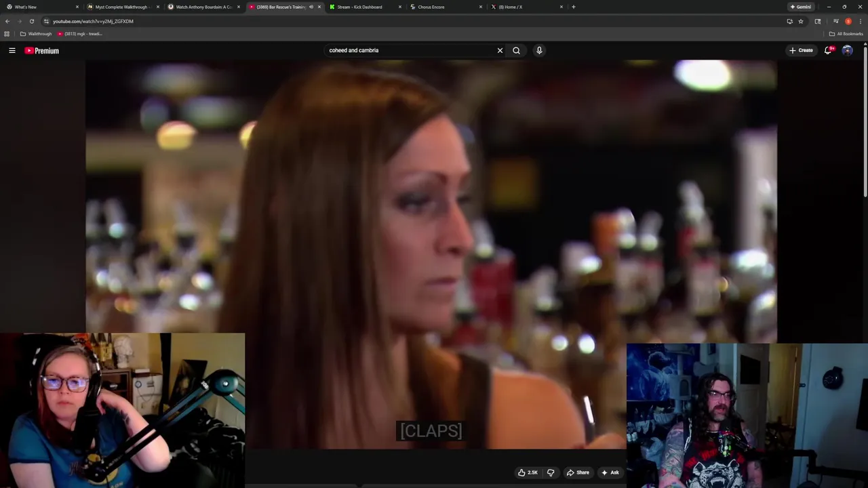Open Chrome three-dot menu
This screenshot has width=868, height=488.
tap(860, 21)
